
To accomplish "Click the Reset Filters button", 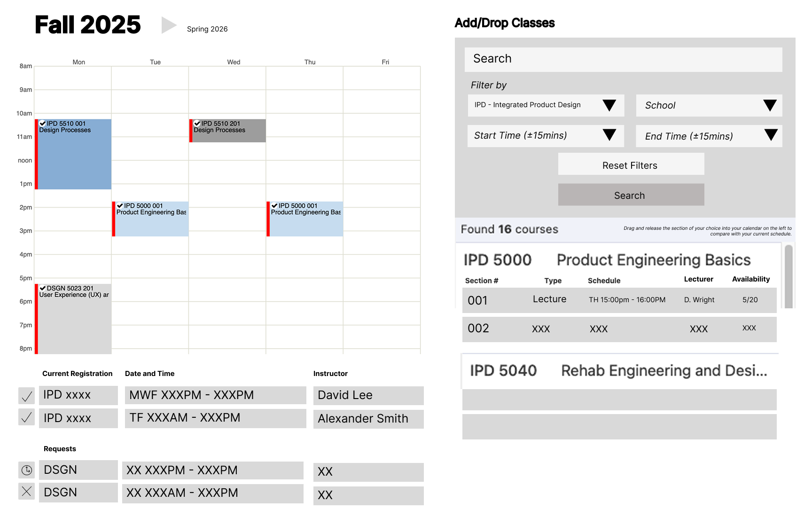I will tap(631, 165).
